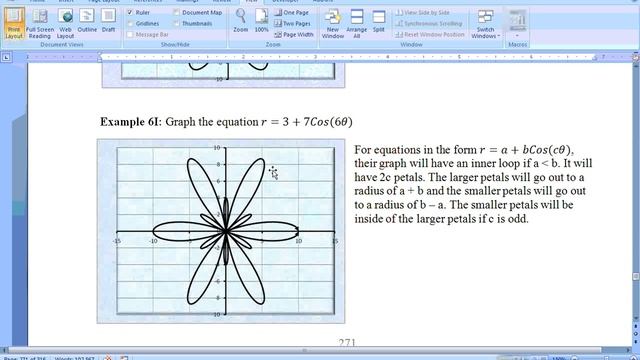Switch to Web Layout view

pyautogui.click(x=65, y=24)
